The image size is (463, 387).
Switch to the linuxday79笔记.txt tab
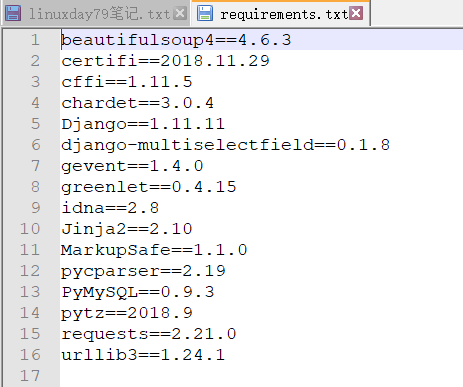[95, 13]
